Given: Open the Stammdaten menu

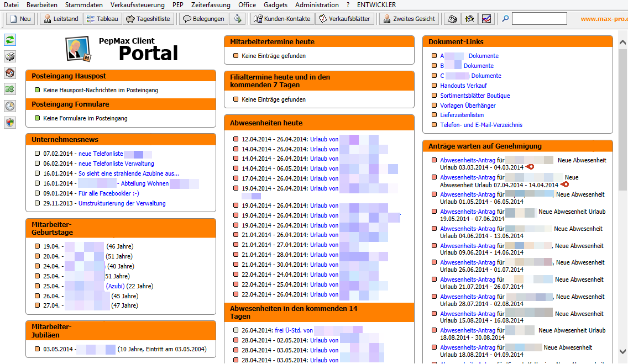Looking at the screenshot, I should point(83,5).
